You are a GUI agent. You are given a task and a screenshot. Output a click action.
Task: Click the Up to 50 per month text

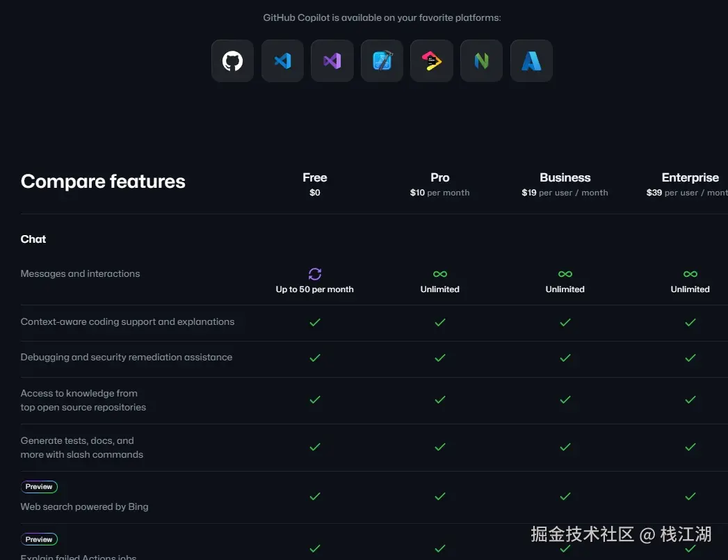(315, 289)
